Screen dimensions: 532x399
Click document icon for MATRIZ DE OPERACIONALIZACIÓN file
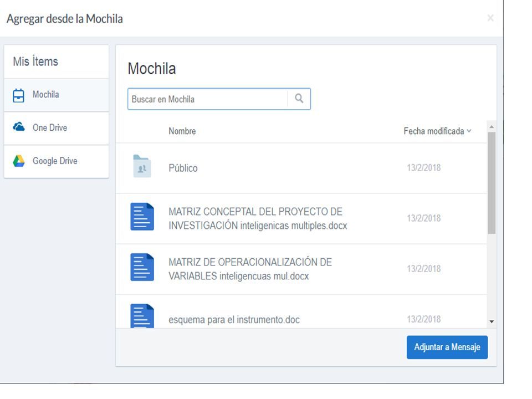click(142, 267)
